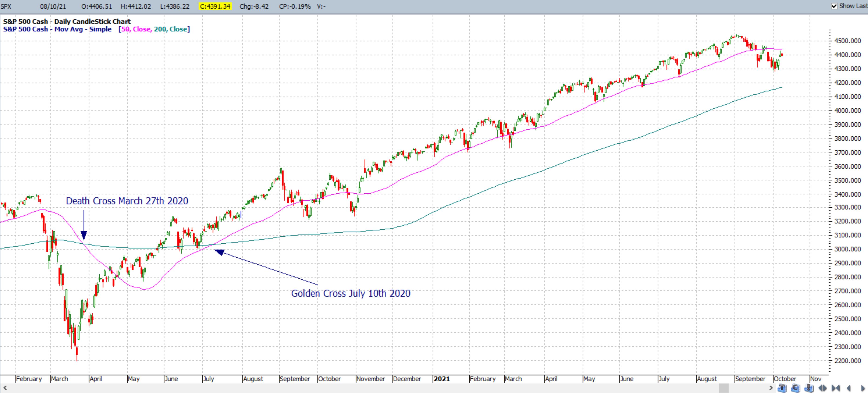This screenshot has width=868, height=393.
Task: Click the blue exclamation-mark chart icon
Action: (809, 388)
